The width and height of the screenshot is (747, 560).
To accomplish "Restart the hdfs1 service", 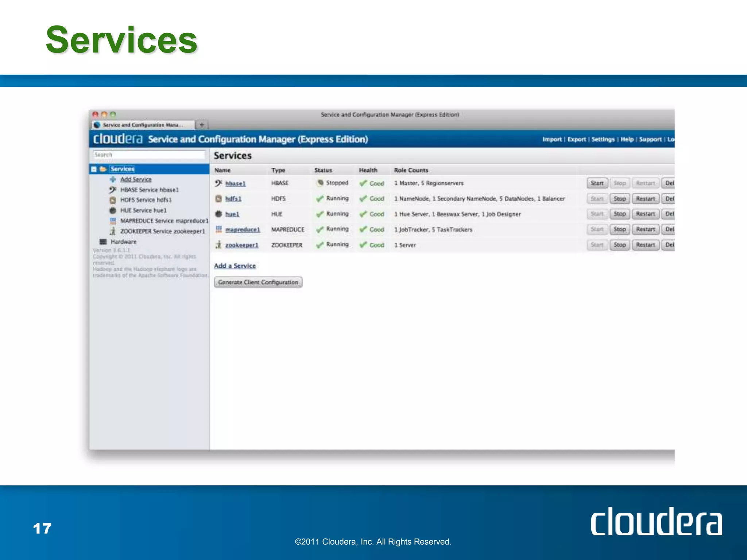I will pos(645,199).
